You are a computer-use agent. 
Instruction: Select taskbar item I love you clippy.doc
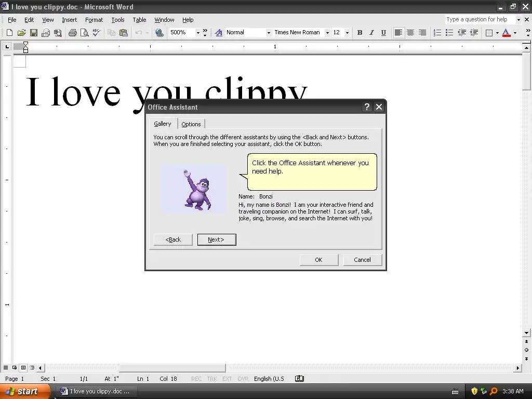tap(96, 391)
